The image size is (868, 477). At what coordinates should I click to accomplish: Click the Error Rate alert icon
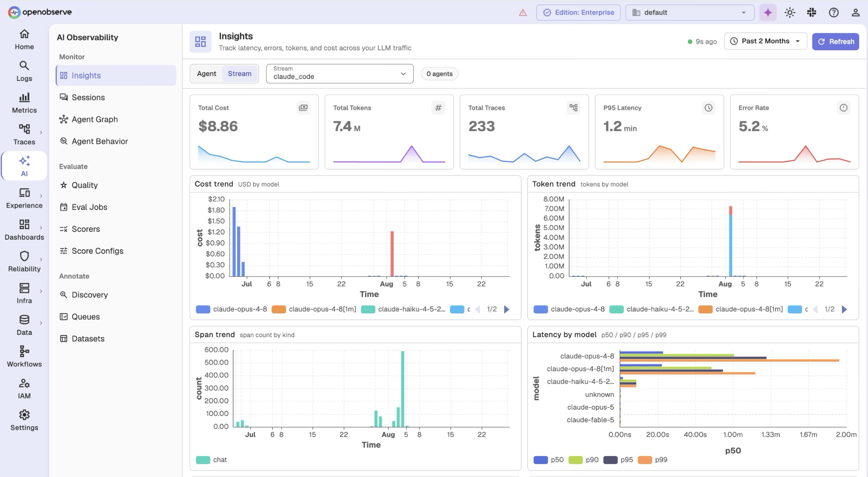843,108
